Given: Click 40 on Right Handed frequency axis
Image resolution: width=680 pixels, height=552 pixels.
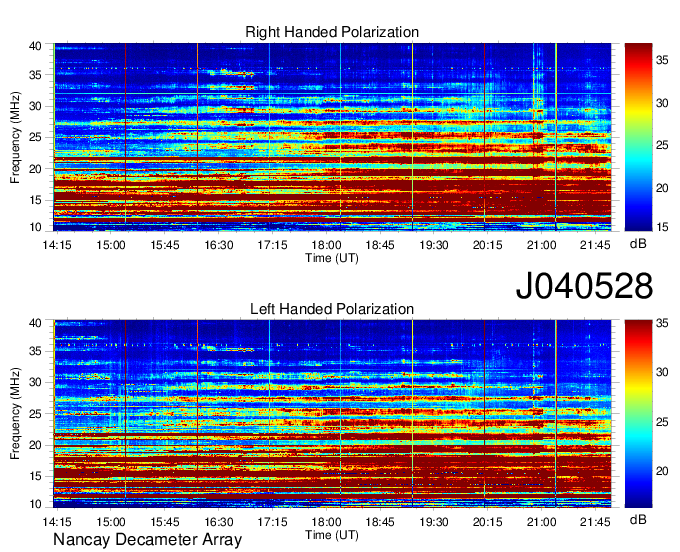Looking at the screenshot, I should click(36, 46).
